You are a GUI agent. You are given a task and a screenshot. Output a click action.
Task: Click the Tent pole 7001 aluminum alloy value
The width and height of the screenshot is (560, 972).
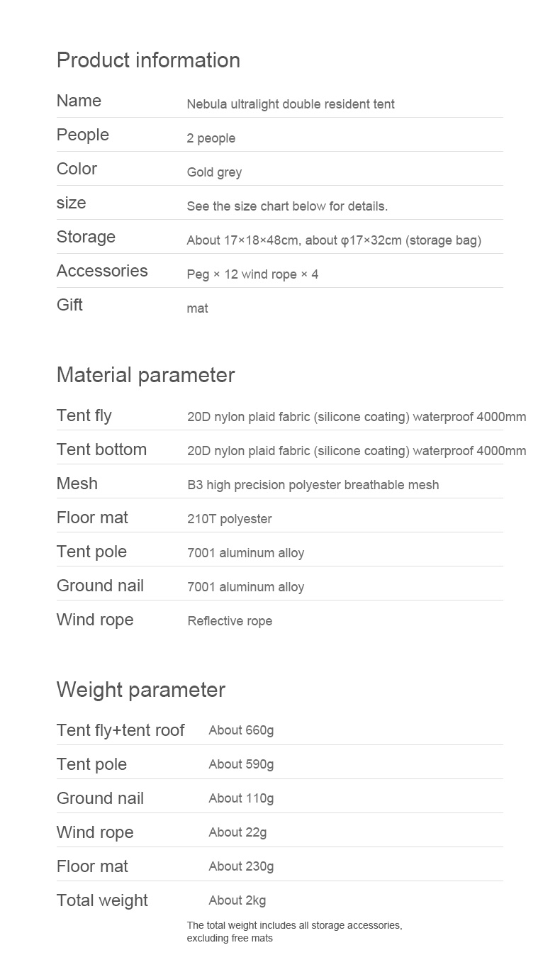(x=245, y=553)
